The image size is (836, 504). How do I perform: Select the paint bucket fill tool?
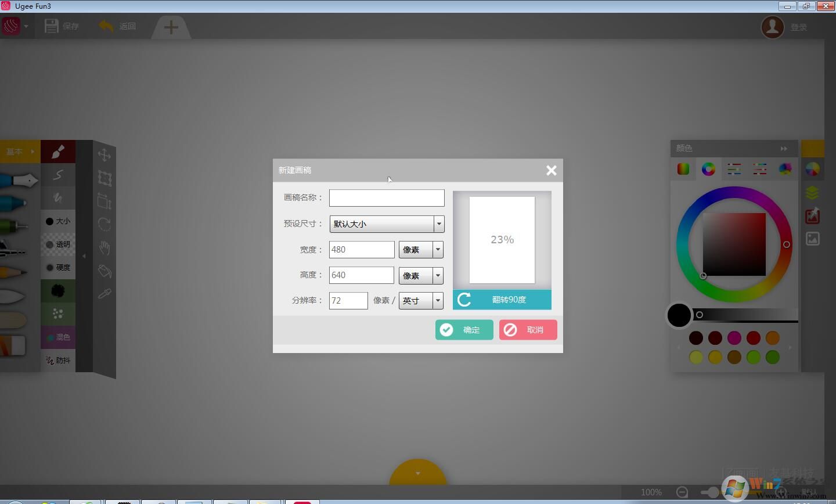pos(105,271)
